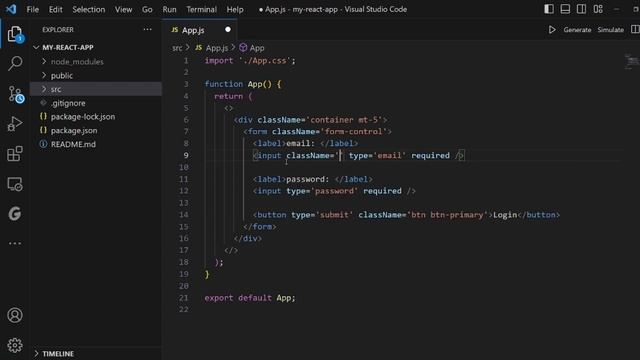Image resolution: width=640 pixels, height=360 pixels.
Task: Click the Generate button
Action: click(x=577, y=30)
